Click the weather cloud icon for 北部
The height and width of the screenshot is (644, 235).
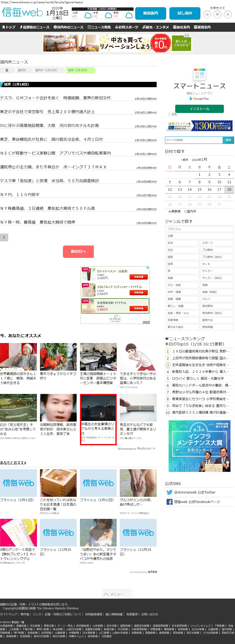(88, 16)
